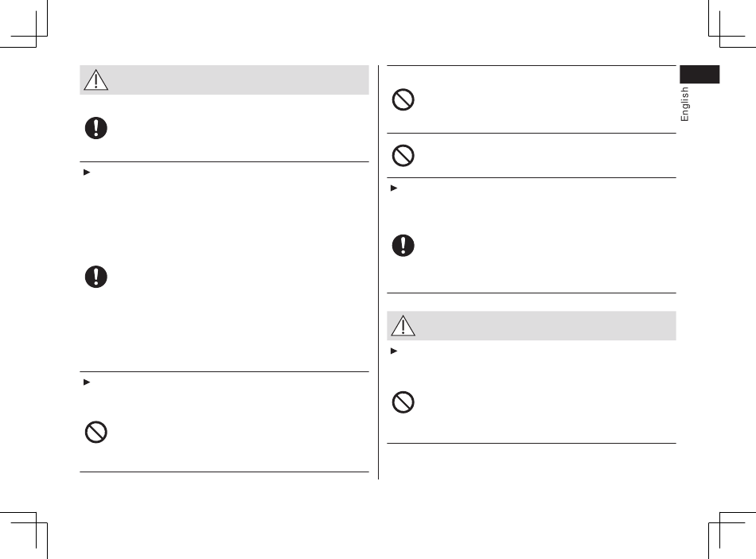The height and width of the screenshot is (559, 756).
Task: Click the arrow bullet above the right-column mandatory icon
Action: pos(394,188)
